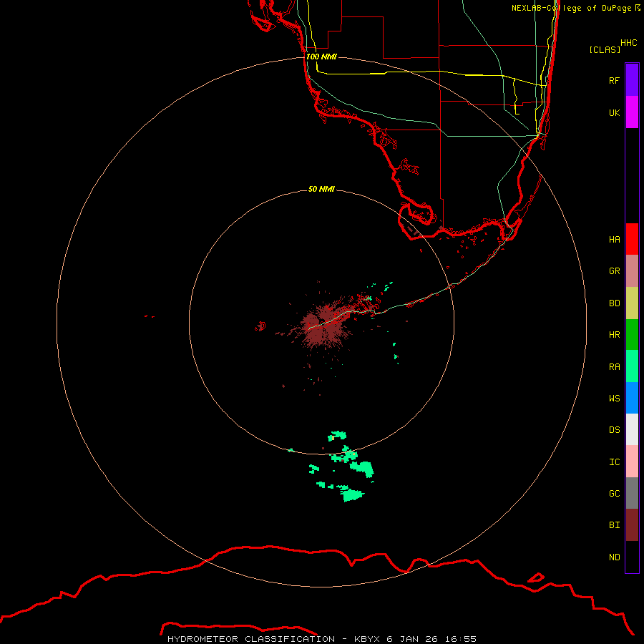Click the HR legend label
This screenshot has height=644, width=644.
tap(614, 335)
